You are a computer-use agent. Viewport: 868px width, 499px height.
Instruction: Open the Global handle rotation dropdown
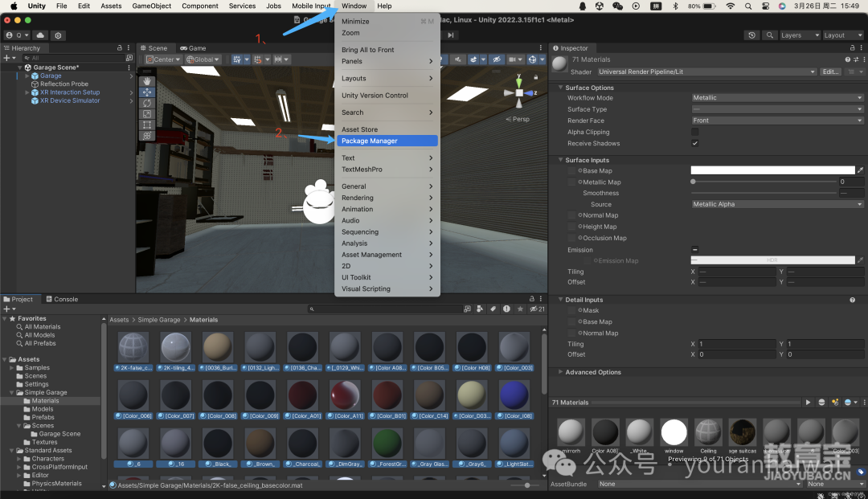pos(203,59)
